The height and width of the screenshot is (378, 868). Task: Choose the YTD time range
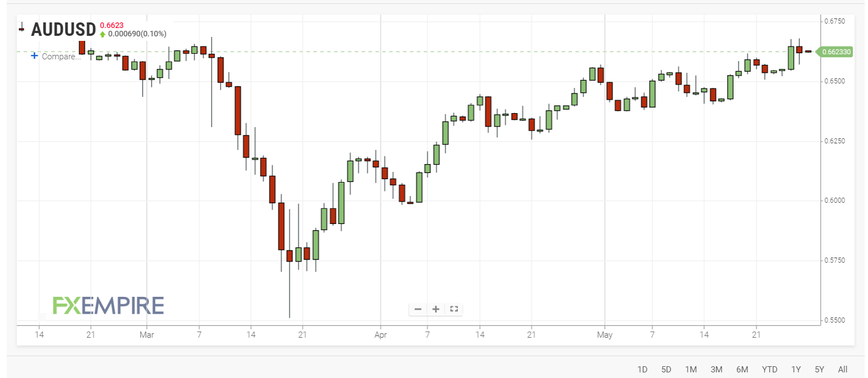769,369
